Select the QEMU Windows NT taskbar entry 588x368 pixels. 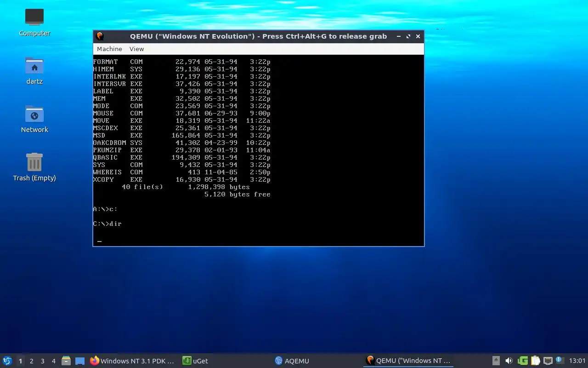[x=408, y=361]
